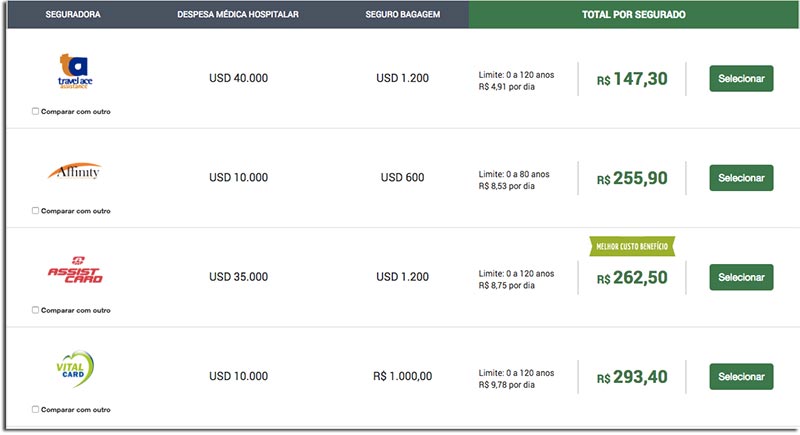800x435 pixels.
Task: Click the Melhor Custo Benefício badge
Action: [x=632, y=246]
